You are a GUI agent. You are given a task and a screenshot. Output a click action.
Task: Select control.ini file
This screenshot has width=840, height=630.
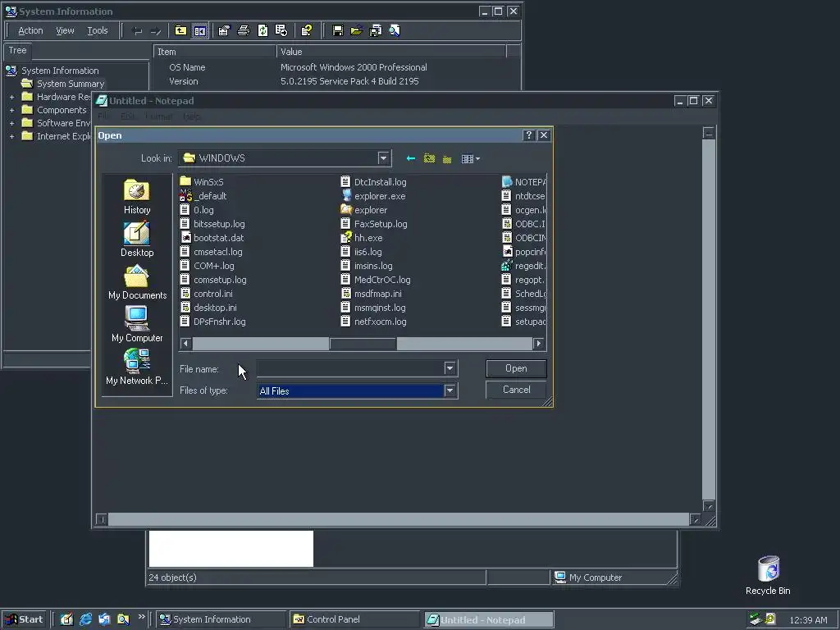(x=206, y=294)
